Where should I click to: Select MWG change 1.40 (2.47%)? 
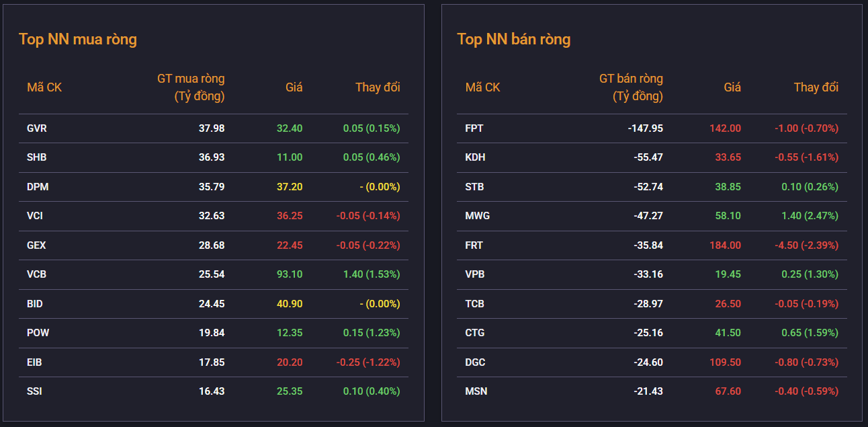coord(810,216)
